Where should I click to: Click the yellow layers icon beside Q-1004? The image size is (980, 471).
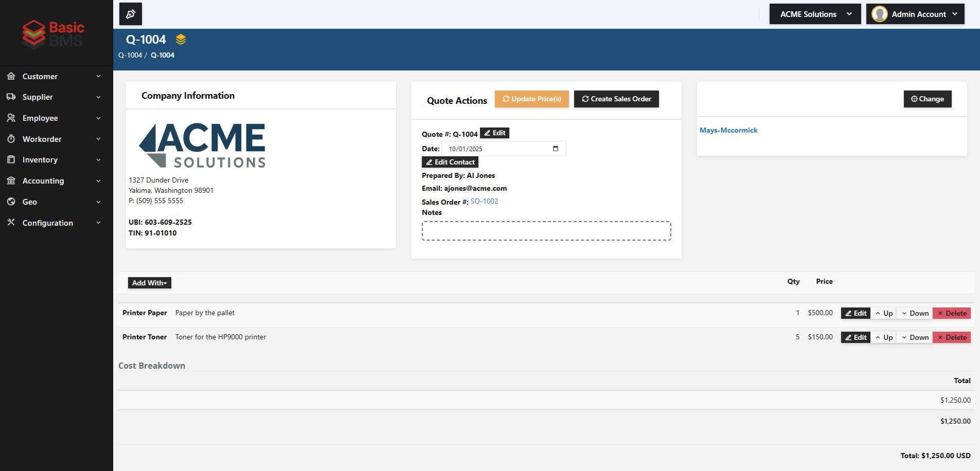click(181, 40)
